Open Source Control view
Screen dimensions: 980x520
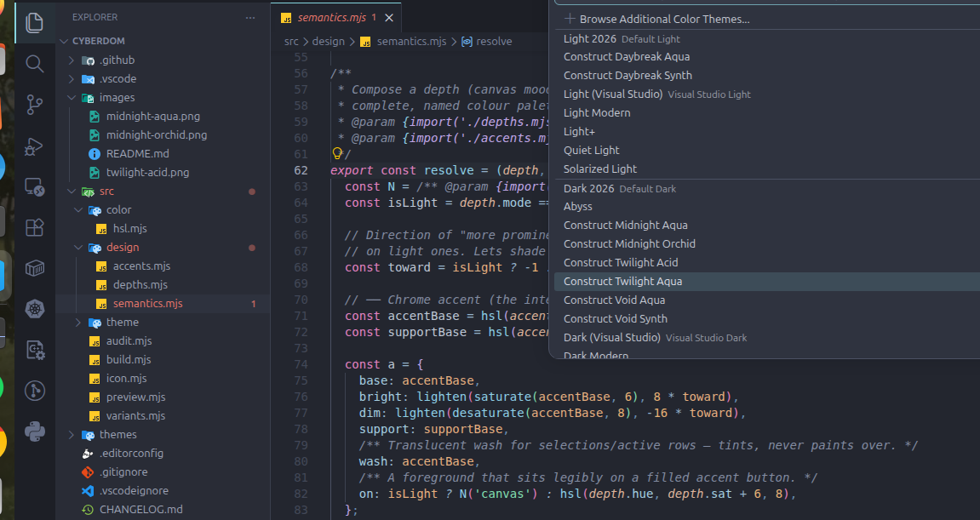click(x=34, y=105)
